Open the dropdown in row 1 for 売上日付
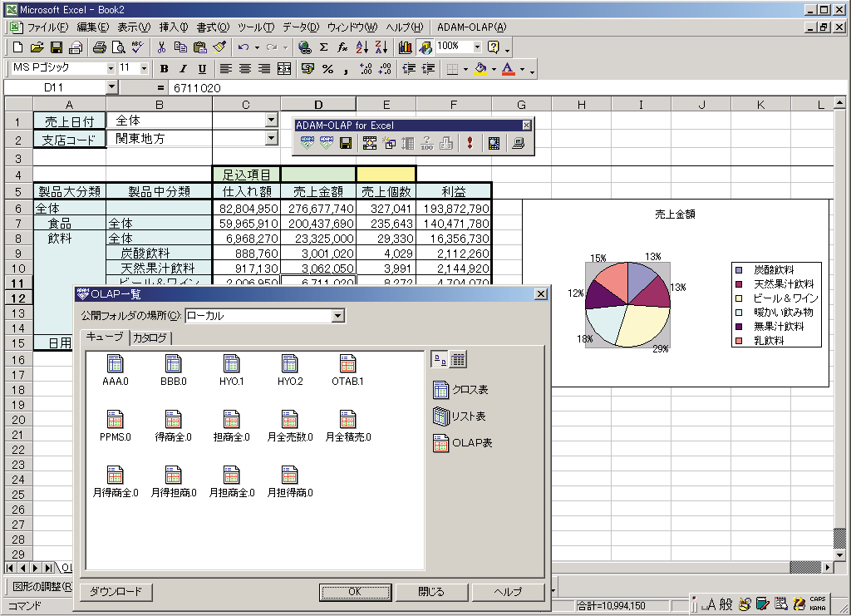 pyautogui.click(x=271, y=120)
